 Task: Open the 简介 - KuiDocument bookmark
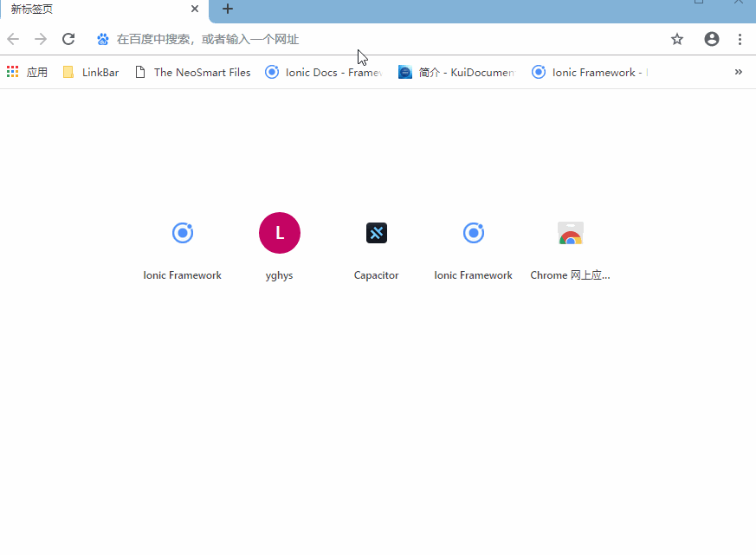(x=456, y=73)
